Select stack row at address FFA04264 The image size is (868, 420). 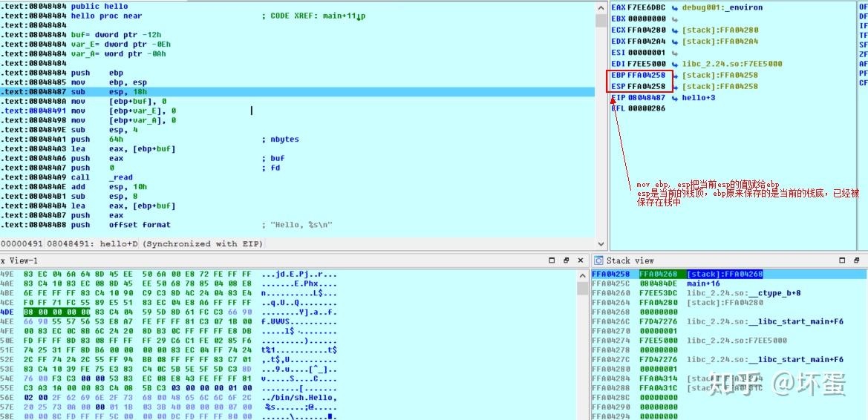[x=728, y=303]
